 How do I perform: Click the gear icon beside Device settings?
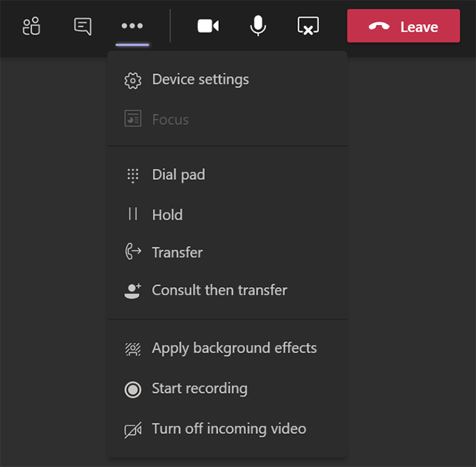[x=133, y=81]
